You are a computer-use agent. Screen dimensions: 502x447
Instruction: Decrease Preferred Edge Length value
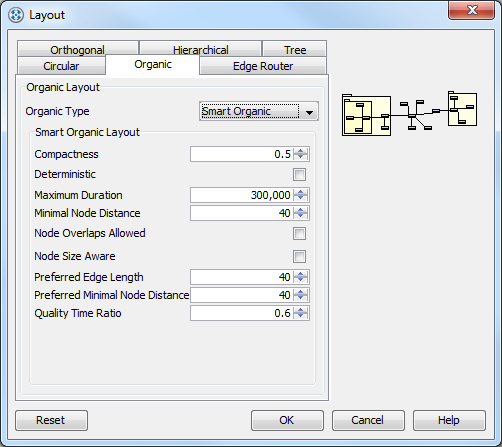coord(301,280)
